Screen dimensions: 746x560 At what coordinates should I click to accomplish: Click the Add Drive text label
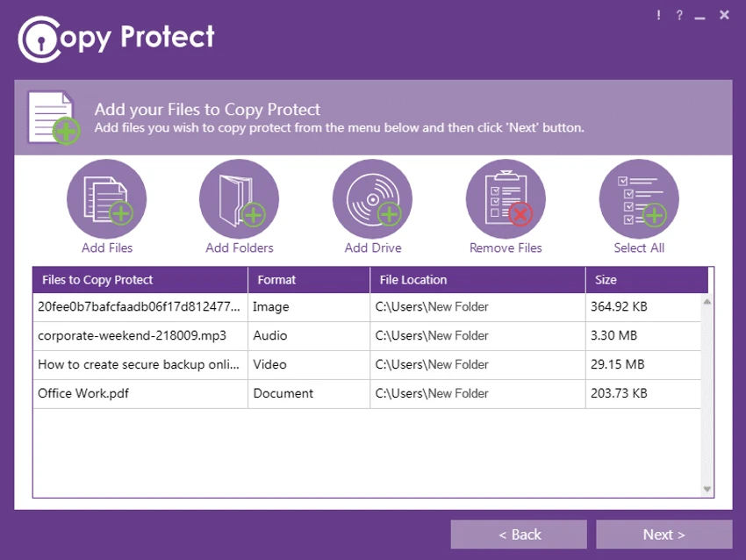373,248
